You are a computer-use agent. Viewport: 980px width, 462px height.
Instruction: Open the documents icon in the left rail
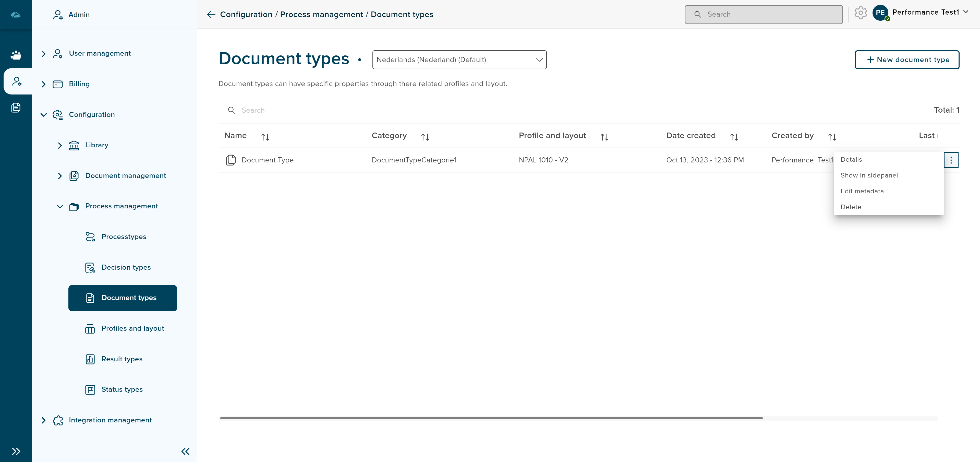click(x=16, y=108)
